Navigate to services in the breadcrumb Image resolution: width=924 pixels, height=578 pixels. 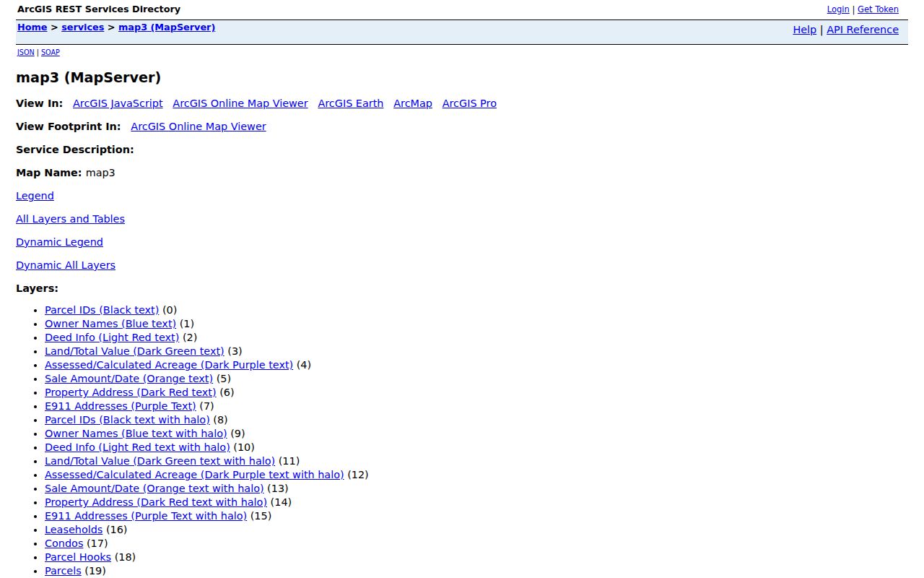[83, 27]
